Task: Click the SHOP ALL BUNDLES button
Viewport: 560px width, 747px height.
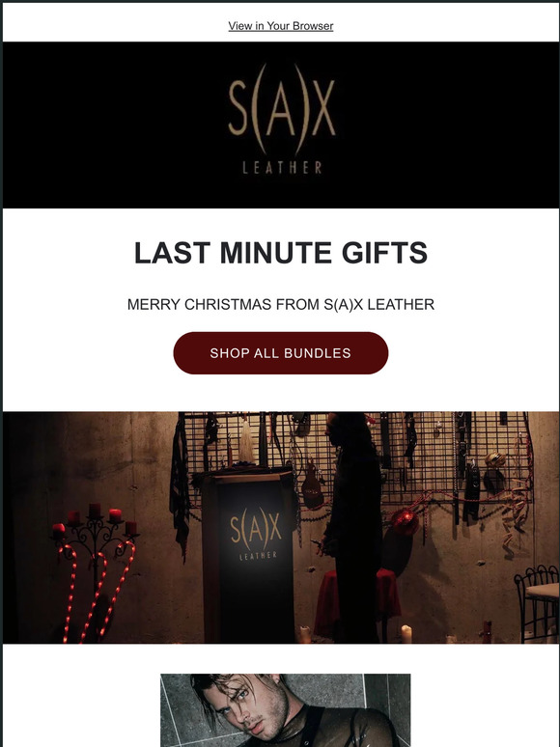Action: 280,353
